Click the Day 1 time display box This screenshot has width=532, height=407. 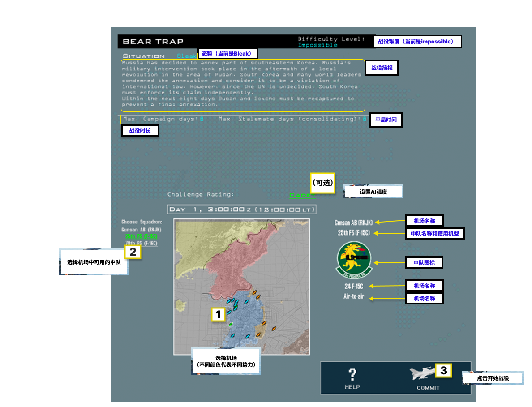click(x=242, y=209)
